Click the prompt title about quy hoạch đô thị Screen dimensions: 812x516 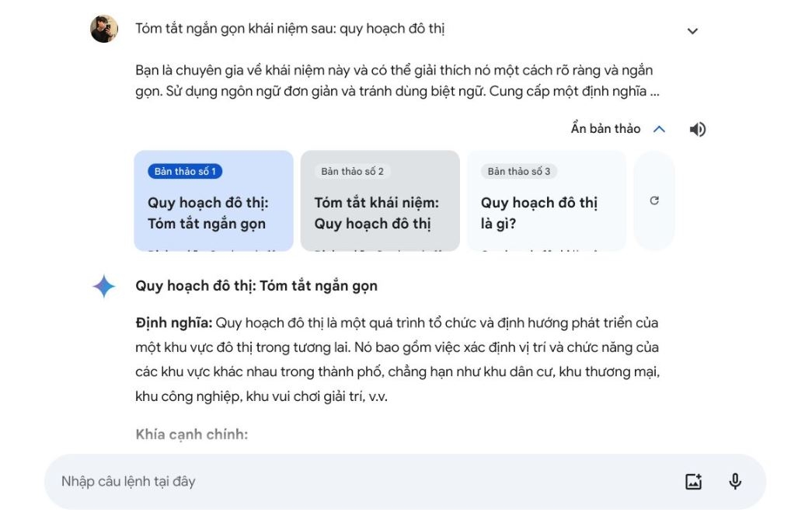(290, 29)
